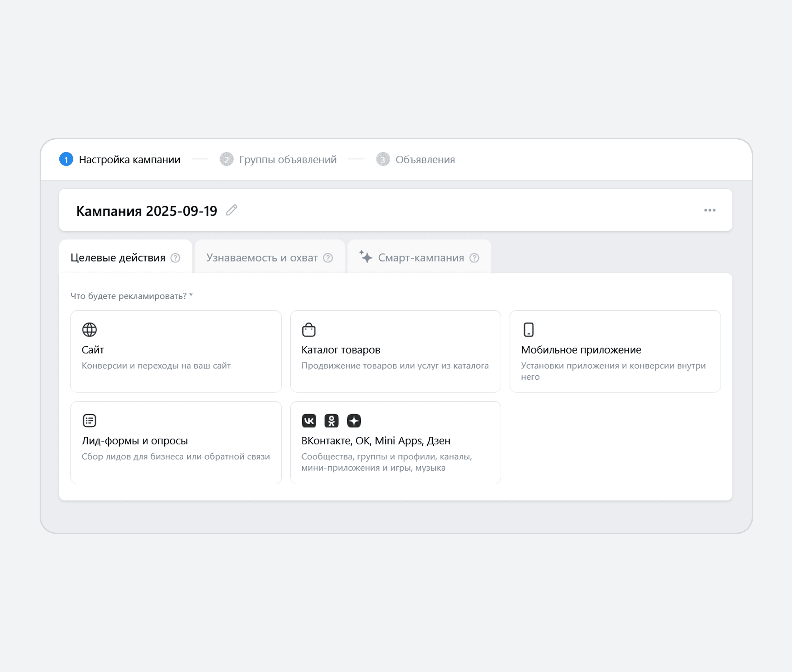Viewport: 792px width, 672px height.
Task: Click help icon next to Целевые действия
Action: tap(175, 258)
